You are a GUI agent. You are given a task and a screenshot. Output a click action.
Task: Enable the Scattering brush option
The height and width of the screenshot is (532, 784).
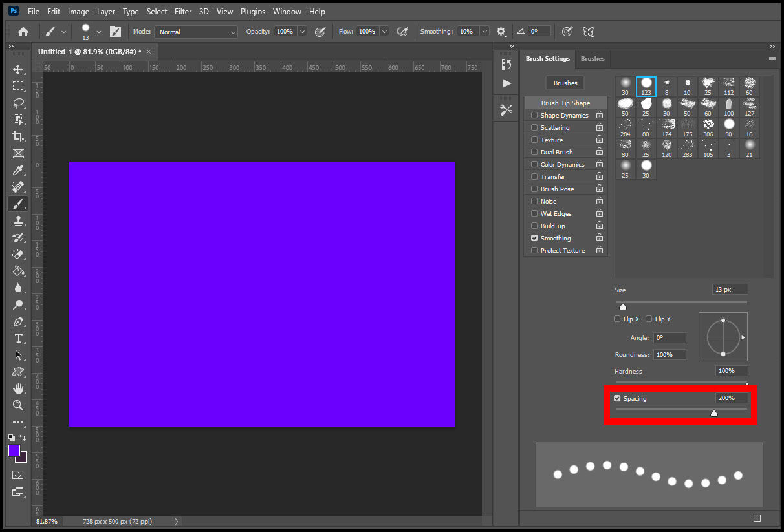(x=533, y=127)
